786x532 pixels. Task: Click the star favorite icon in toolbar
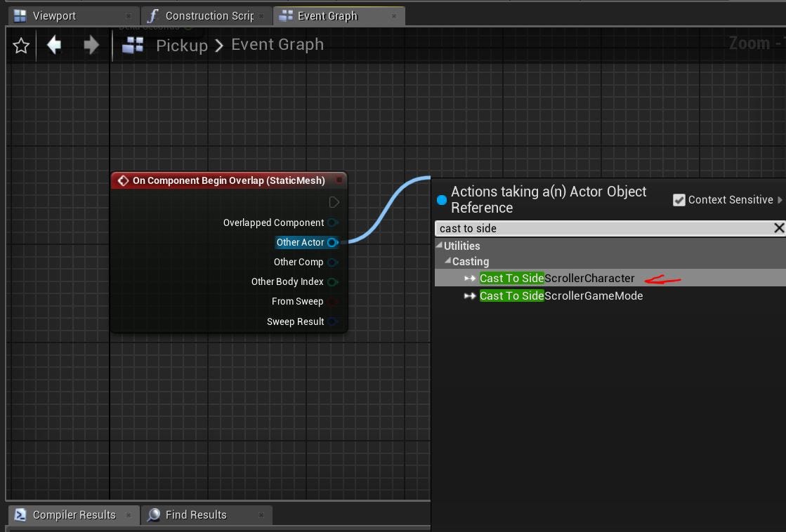tap(20, 45)
